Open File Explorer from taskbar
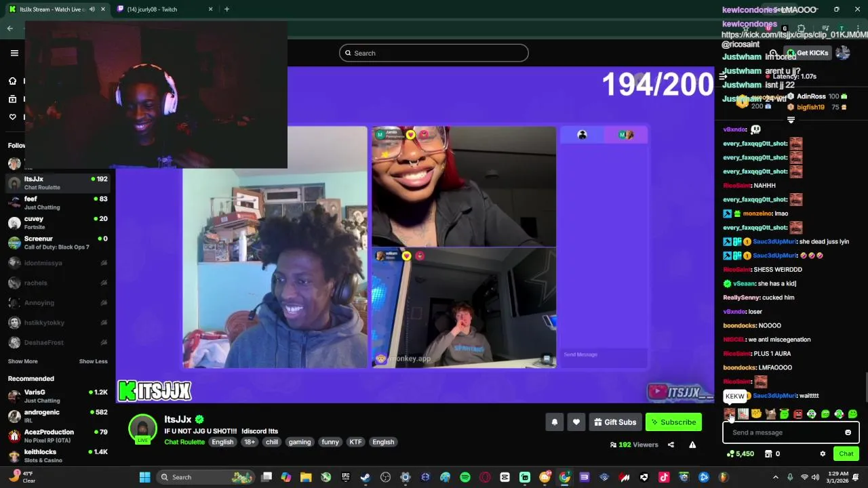The height and width of the screenshot is (488, 868). coord(306,477)
